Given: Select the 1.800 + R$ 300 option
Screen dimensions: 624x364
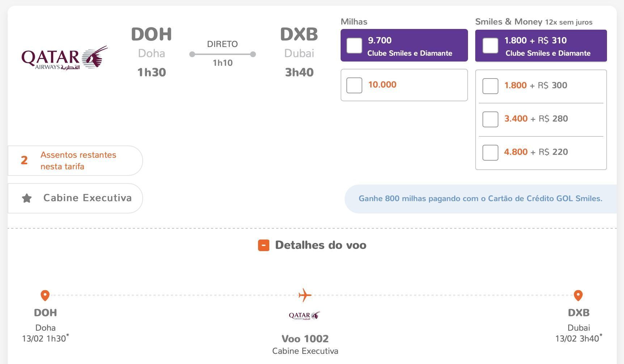Looking at the screenshot, I should pos(490,86).
